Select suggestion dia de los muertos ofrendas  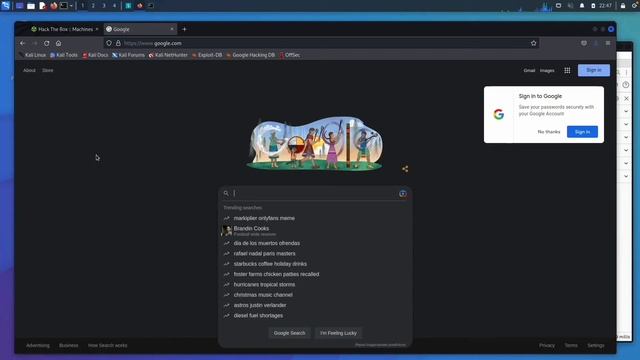coord(315,243)
